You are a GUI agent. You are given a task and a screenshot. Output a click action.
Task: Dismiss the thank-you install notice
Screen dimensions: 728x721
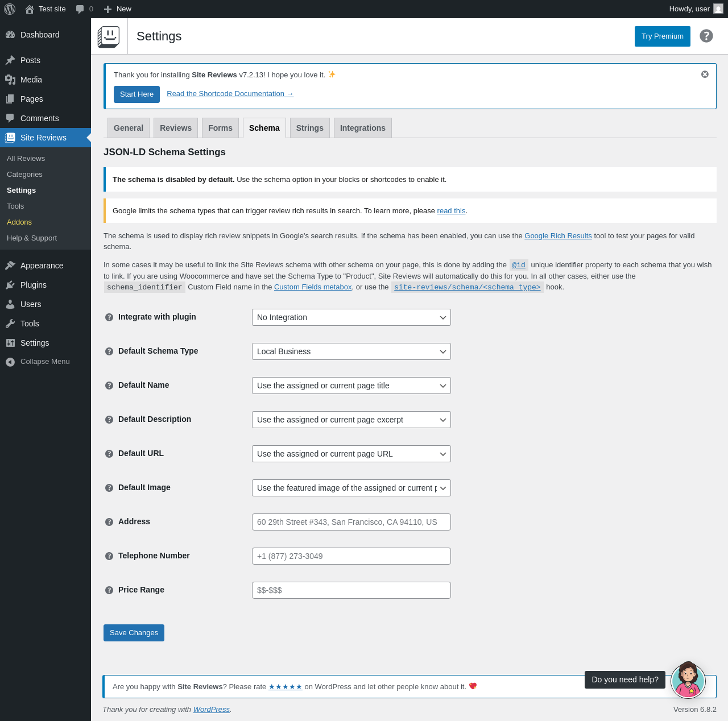705,74
